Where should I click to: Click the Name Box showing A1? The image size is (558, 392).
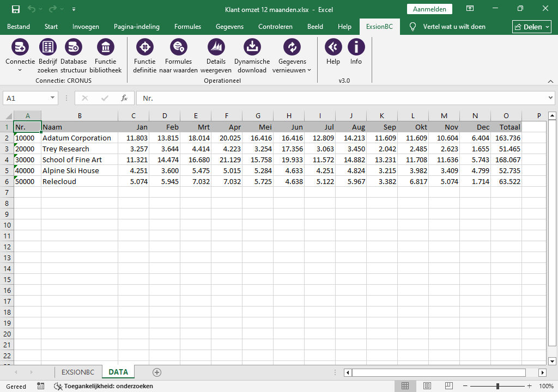26,98
